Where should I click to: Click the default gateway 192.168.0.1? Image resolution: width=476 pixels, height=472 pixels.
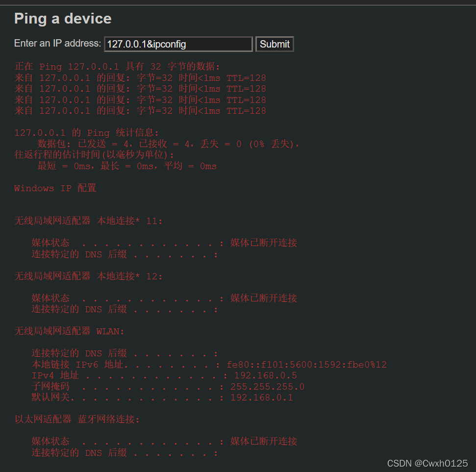tap(262, 397)
